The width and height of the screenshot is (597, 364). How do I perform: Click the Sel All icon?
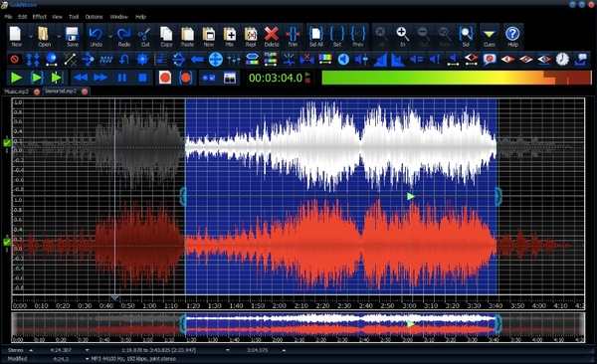316,34
